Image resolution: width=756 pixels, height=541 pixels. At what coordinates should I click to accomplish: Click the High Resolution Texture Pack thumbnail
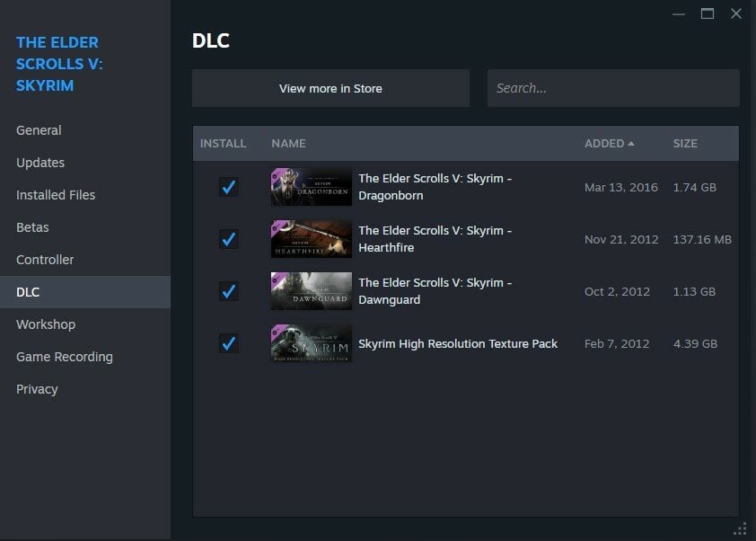(x=311, y=343)
